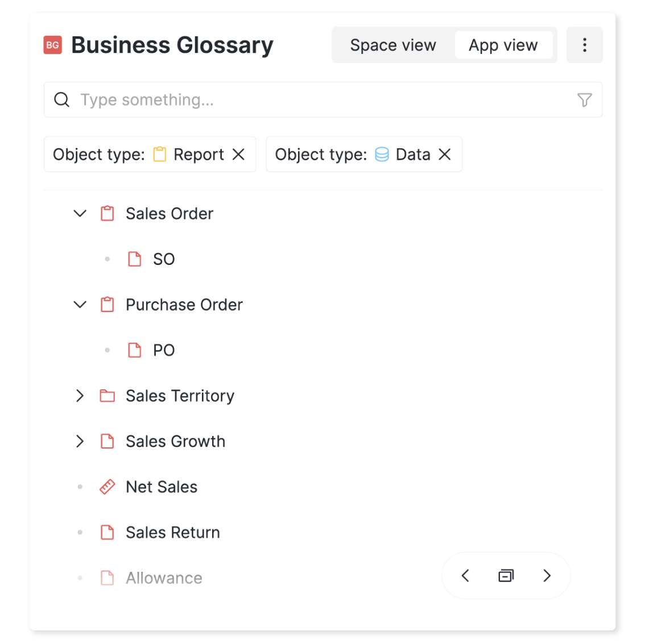
Task: Remove the Report object type filter
Action: point(239,154)
